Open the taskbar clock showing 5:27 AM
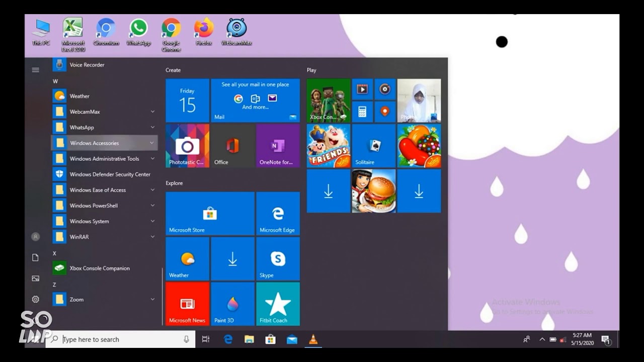The height and width of the screenshot is (362, 644). [582, 339]
